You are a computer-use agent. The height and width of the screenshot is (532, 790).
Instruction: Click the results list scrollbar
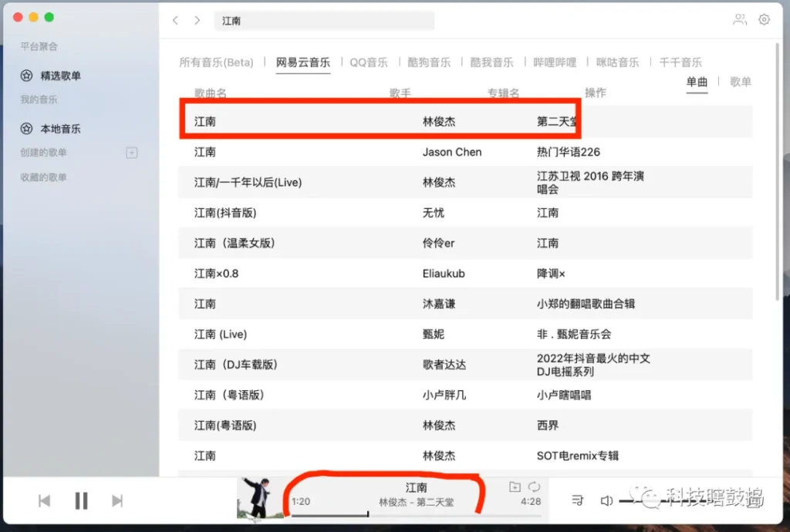(778, 171)
